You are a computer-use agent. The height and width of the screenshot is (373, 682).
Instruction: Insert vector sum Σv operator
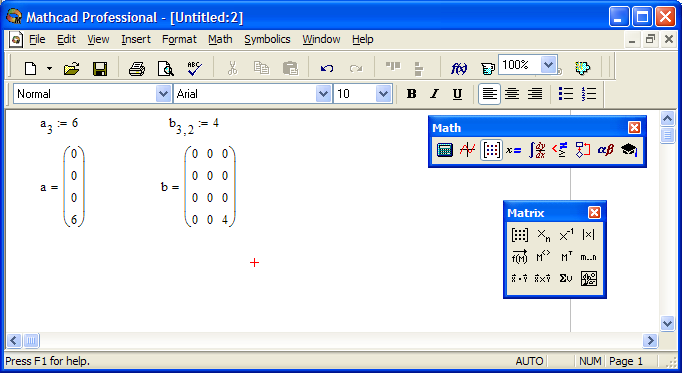tap(566, 279)
